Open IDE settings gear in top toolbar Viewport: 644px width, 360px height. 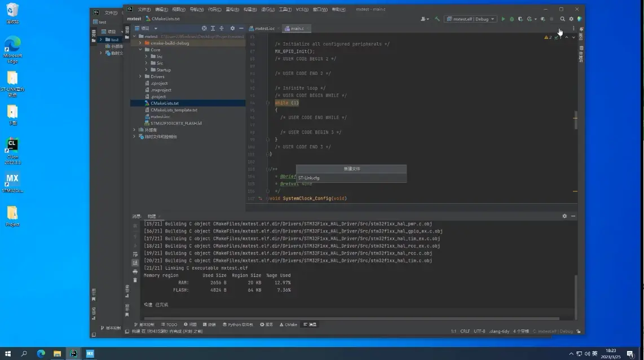point(571,19)
